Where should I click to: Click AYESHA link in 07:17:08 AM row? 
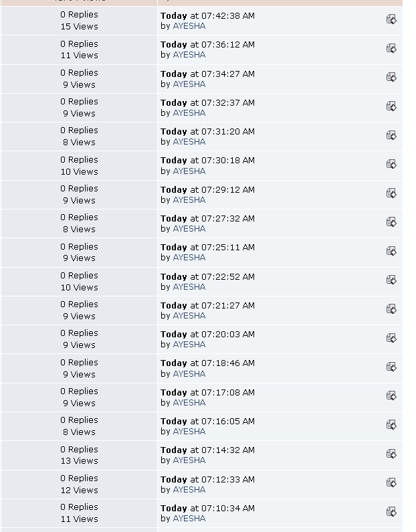coord(189,403)
